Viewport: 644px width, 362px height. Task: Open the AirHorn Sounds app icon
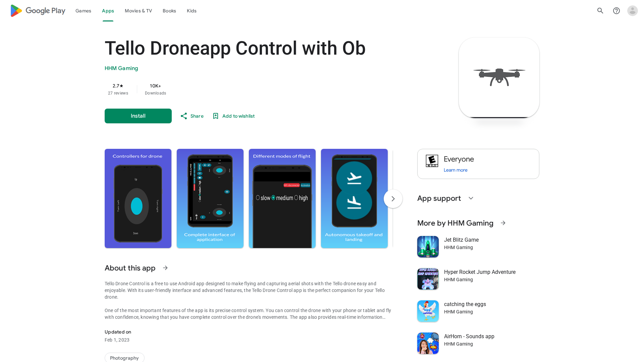[428, 343]
